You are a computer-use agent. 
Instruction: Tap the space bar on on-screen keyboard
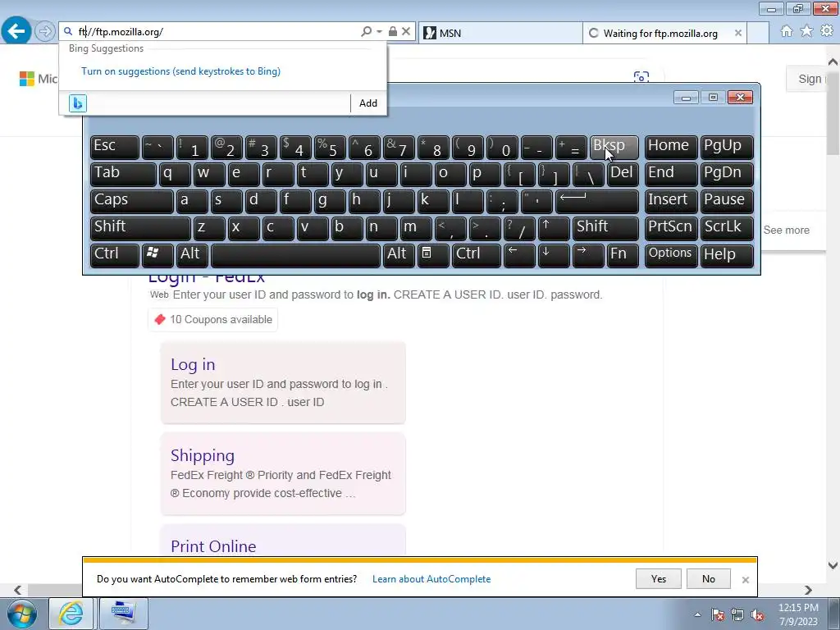tap(295, 255)
